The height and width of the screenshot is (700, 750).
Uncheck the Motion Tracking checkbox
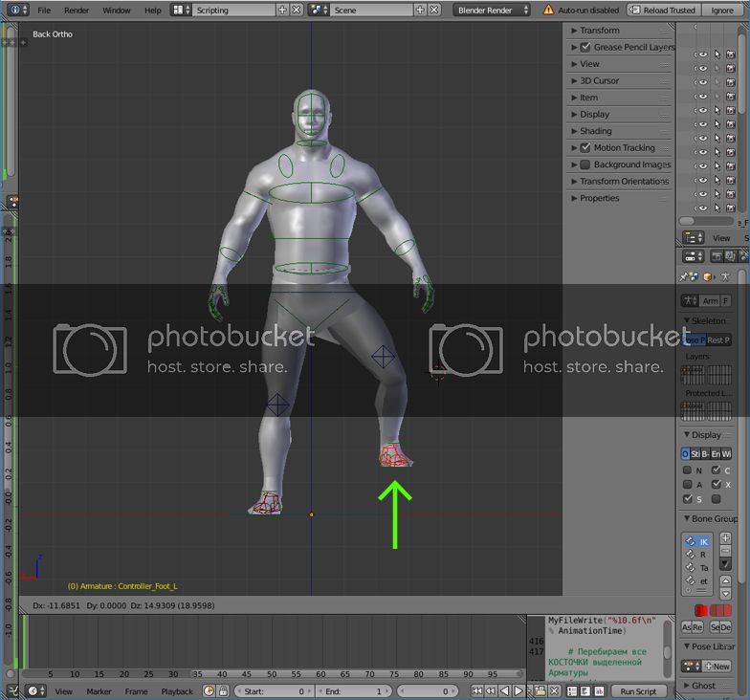click(x=585, y=148)
